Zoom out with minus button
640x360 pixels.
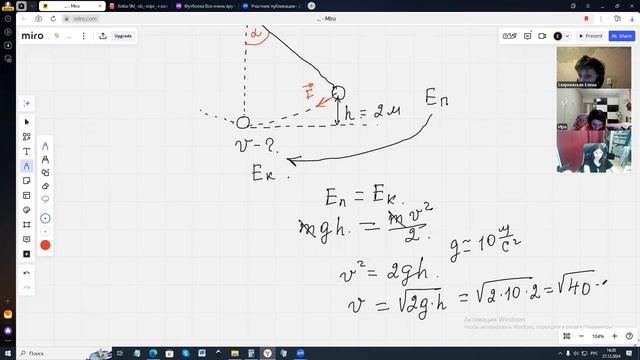[x=581, y=336]
